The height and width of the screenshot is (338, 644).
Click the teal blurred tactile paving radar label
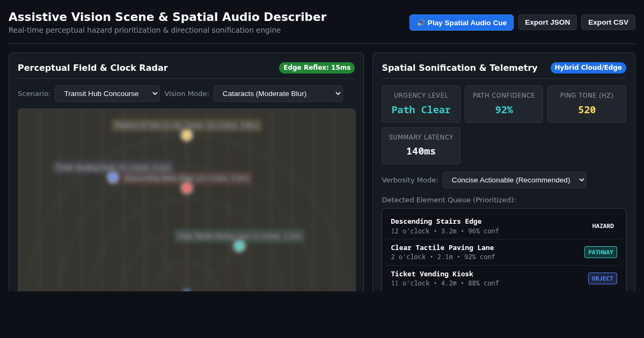tap(239, 236)
